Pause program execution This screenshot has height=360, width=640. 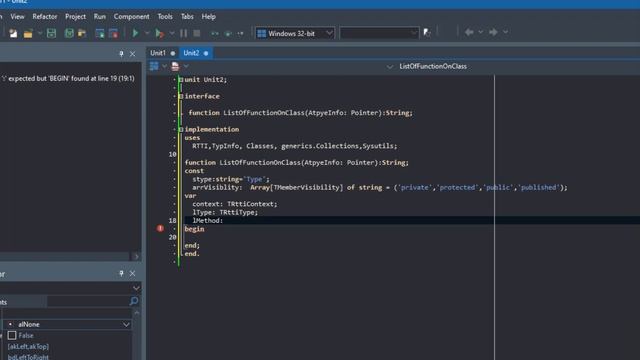184,33
